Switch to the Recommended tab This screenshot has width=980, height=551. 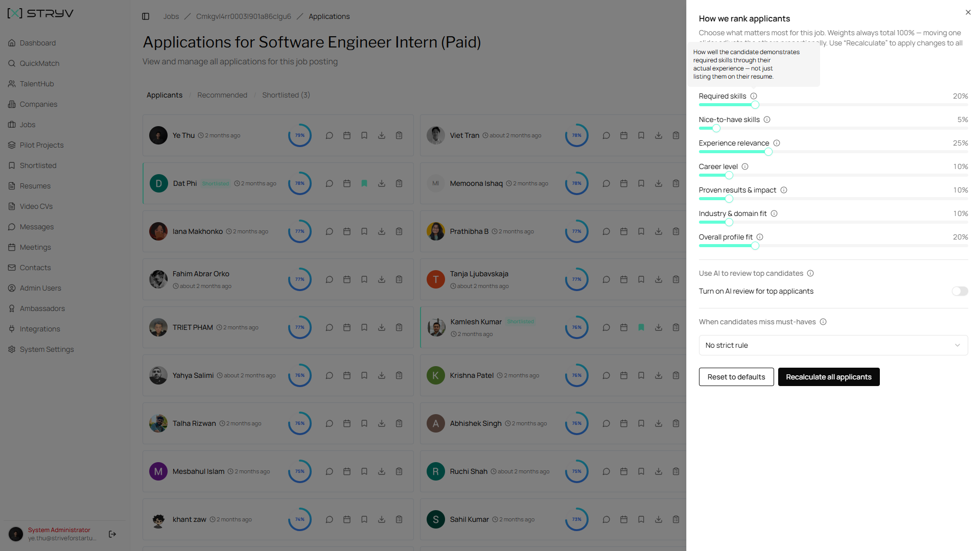(222, 95)
